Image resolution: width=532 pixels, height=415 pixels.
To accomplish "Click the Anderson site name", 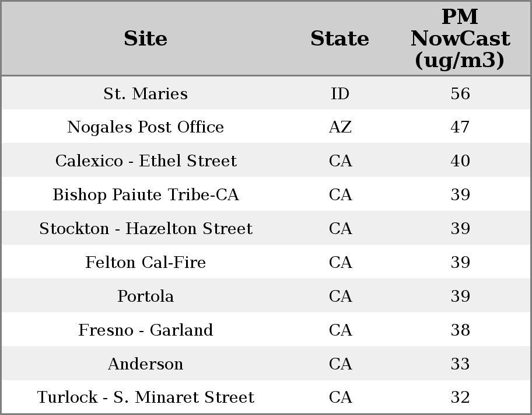I will point(146,364).
